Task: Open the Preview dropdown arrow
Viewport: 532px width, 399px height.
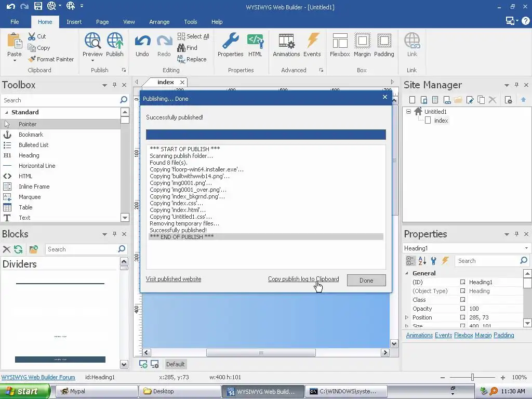Action: point(92,61)
